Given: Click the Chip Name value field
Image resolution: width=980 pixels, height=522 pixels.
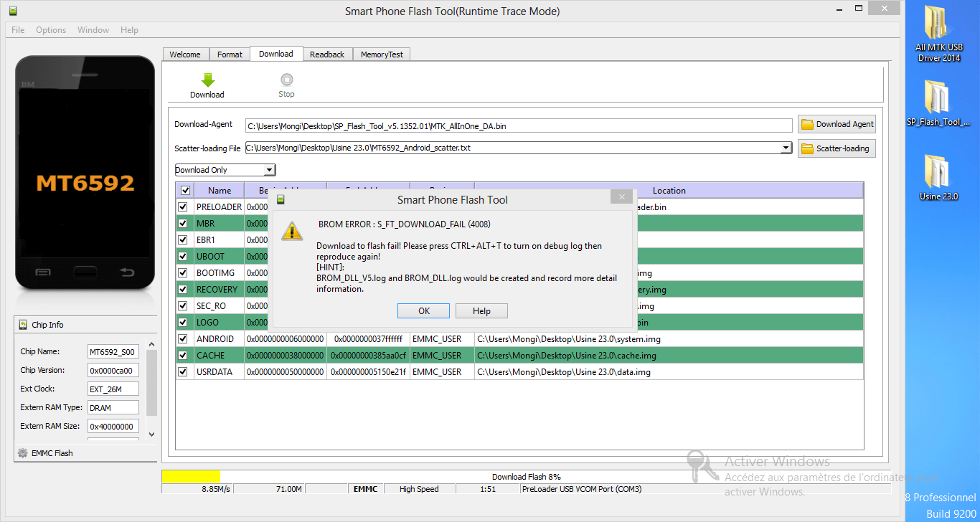Looking at the screenshot, I should [113, 352].
